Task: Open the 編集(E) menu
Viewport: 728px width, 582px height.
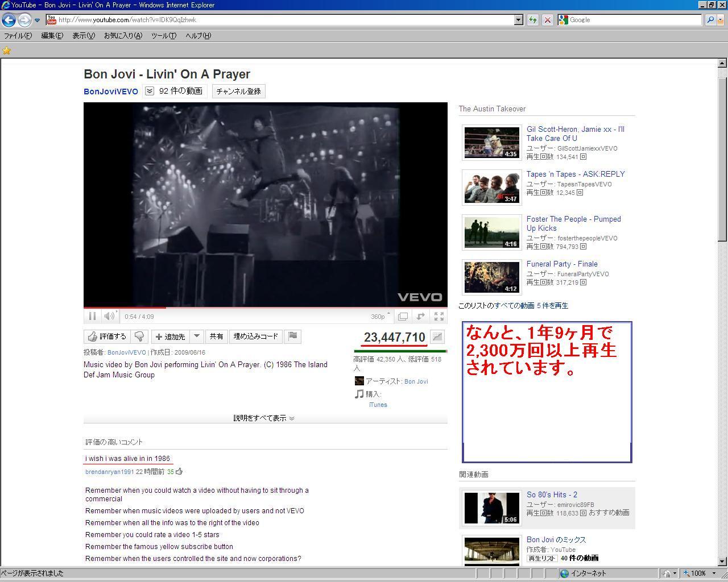Action: (52, 36)
